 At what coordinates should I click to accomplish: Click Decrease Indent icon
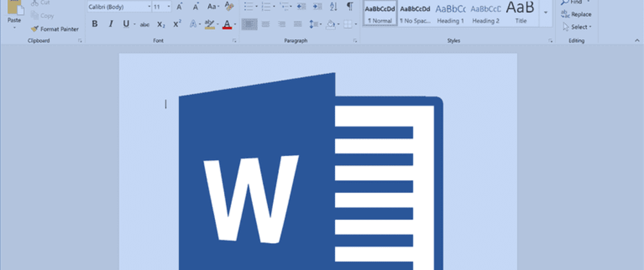[x=301, y=6]
